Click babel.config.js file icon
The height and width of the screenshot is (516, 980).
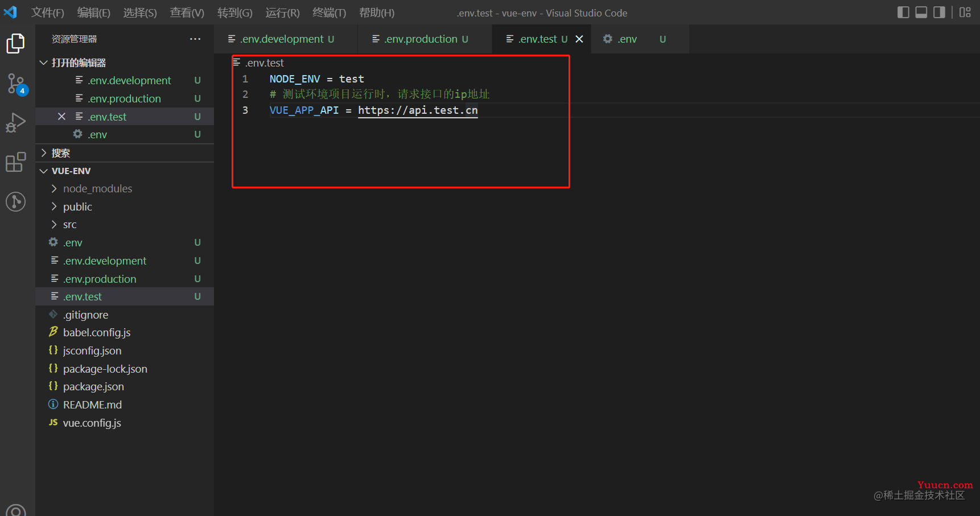coord(53,332)
